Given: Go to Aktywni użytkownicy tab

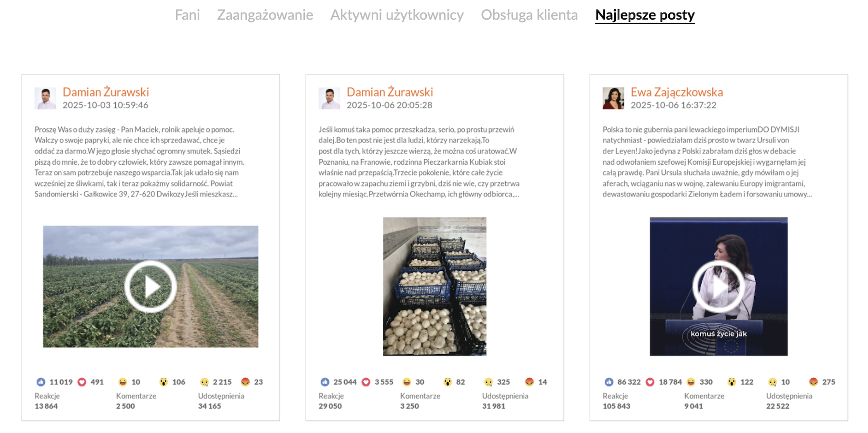Looking at the screenshot, I should coord(397,15).
